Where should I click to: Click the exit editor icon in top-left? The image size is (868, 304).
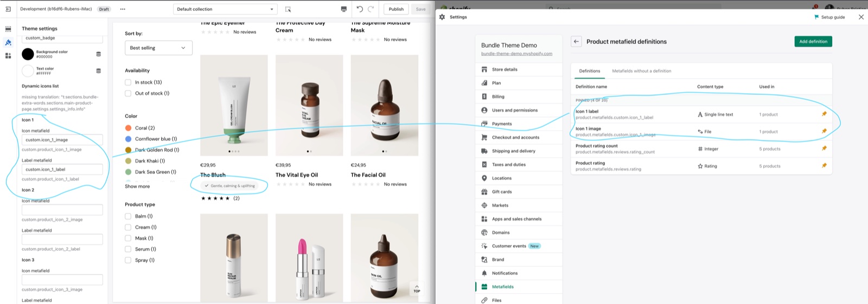(x=8, y=9)
